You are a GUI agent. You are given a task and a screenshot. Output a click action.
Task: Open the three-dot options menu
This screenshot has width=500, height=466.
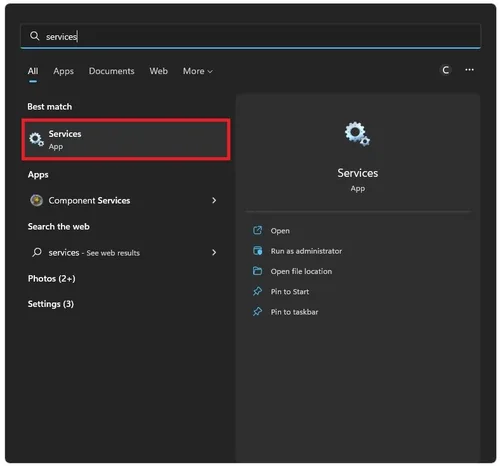(x=469, y=70)
